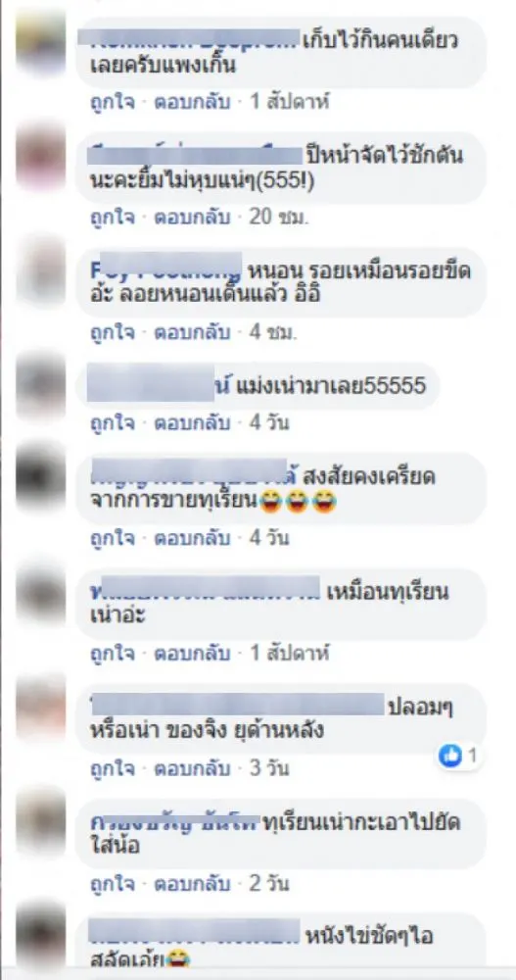This screenshot has width=516, height=980.
Task: Open avatar of 'เหมือนทุเรียนเน่าอ่ะ' commenter
Action: (40, 592)
